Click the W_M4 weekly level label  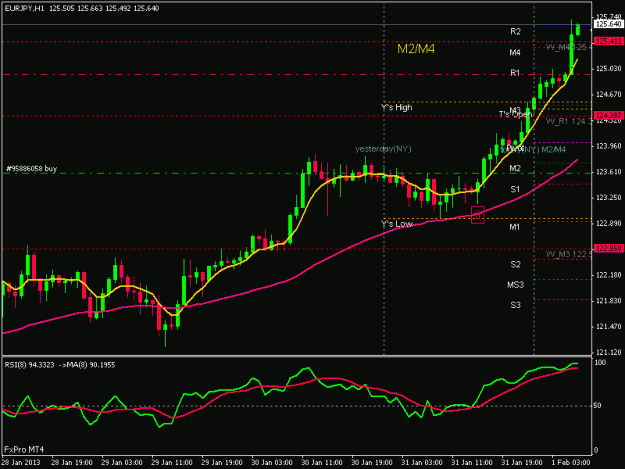(569, 47)
